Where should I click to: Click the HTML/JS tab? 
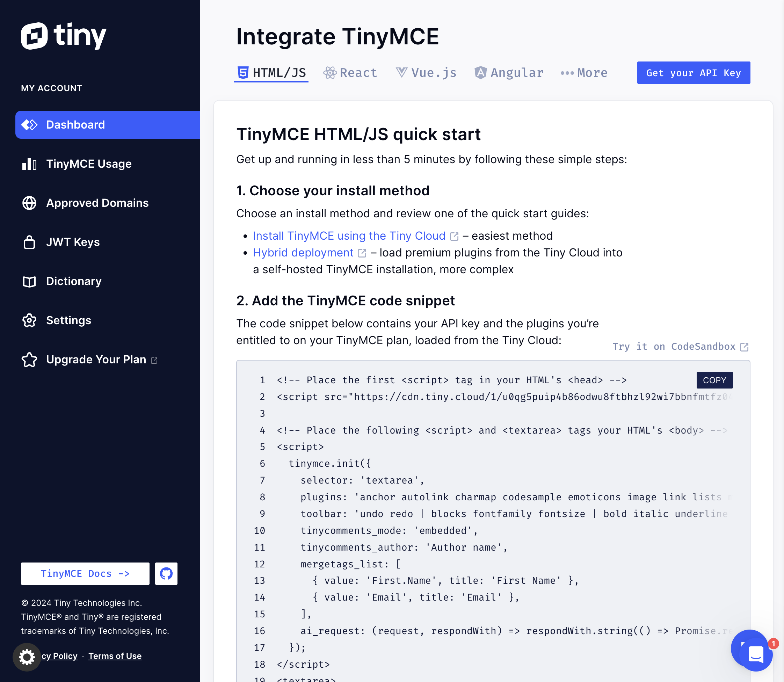271,72
